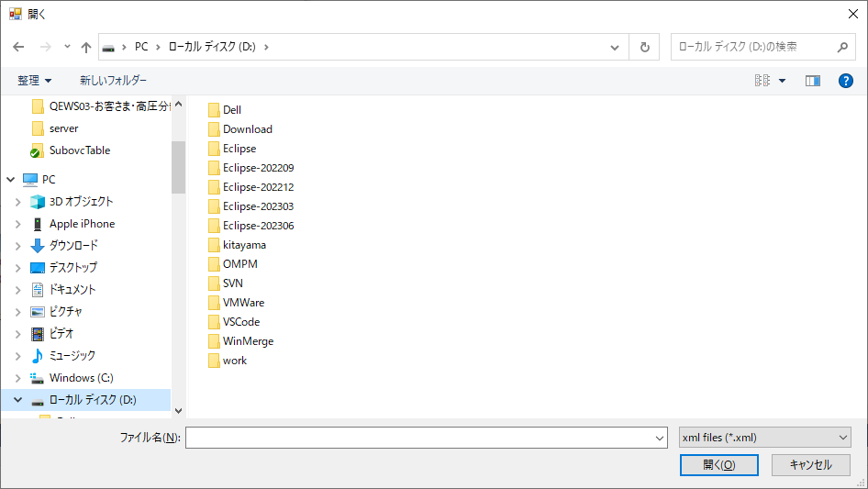Click the 開く(O) button

pyautogui.click(x=719, y=465)
